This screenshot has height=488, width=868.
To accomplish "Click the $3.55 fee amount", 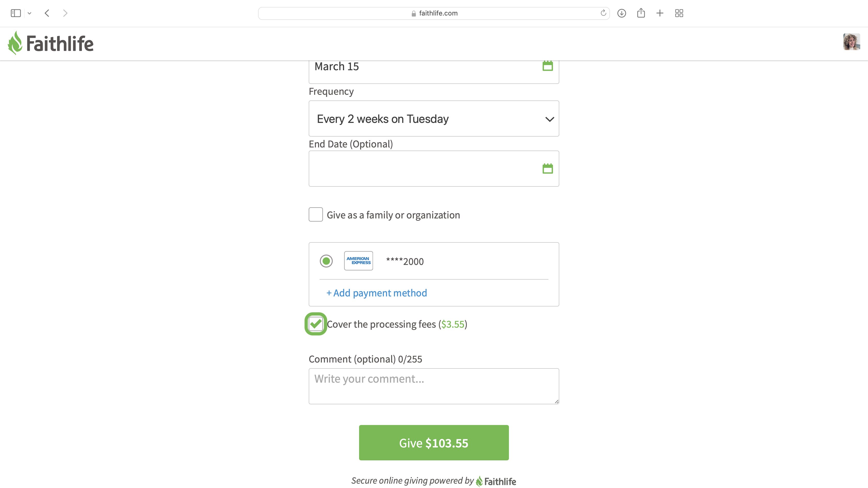I will click(453, 324).
